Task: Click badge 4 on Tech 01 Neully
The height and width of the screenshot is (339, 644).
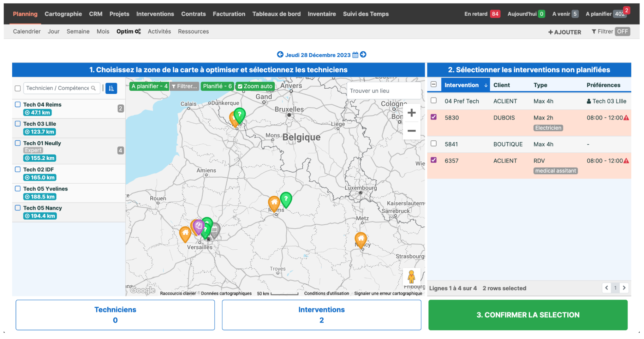Action: pos(121,151)
